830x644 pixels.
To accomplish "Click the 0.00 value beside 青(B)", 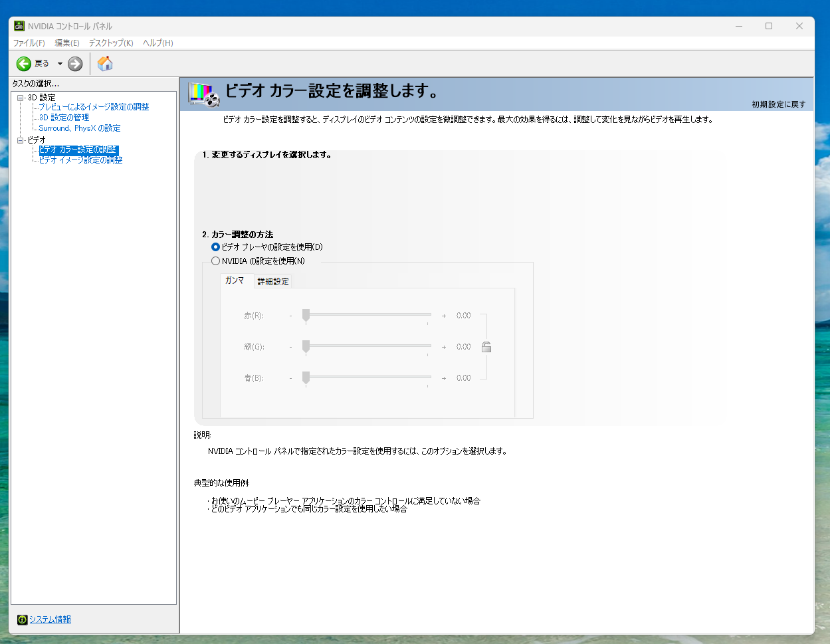I will (x=463, y=378).
